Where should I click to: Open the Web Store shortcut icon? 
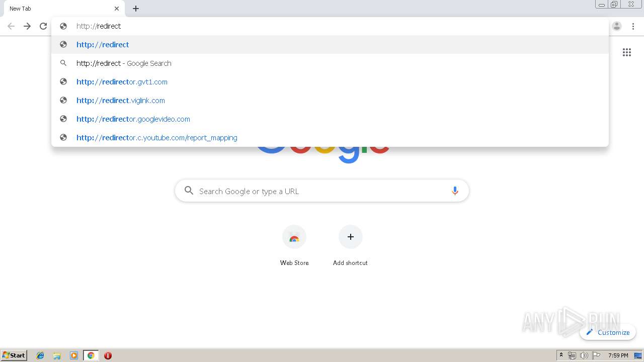click(294, 237)
